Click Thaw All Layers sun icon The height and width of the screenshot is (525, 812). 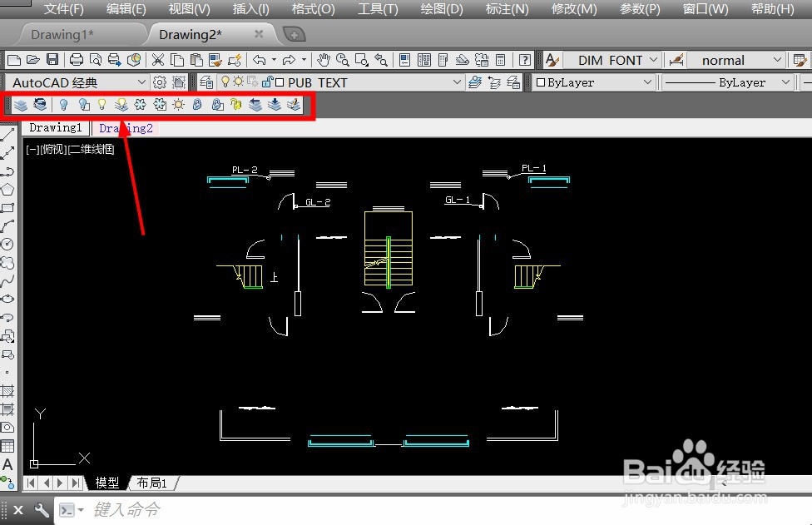coord(179,105)
